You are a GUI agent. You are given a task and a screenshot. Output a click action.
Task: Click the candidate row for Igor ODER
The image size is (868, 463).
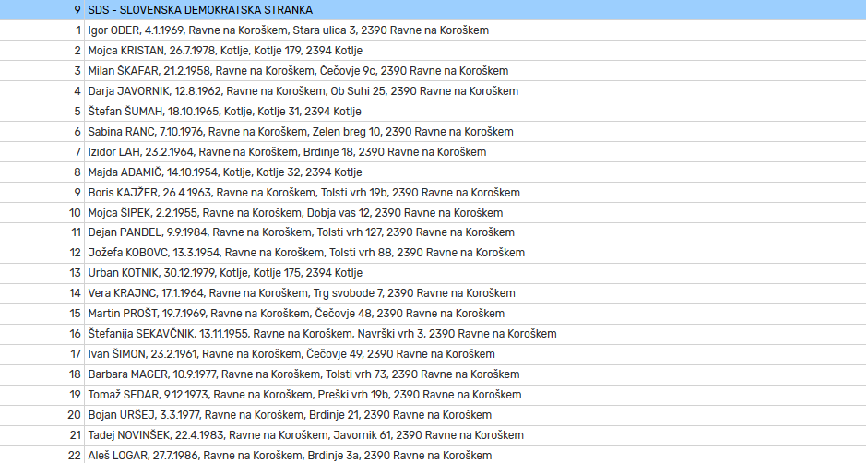pos(434,30)
